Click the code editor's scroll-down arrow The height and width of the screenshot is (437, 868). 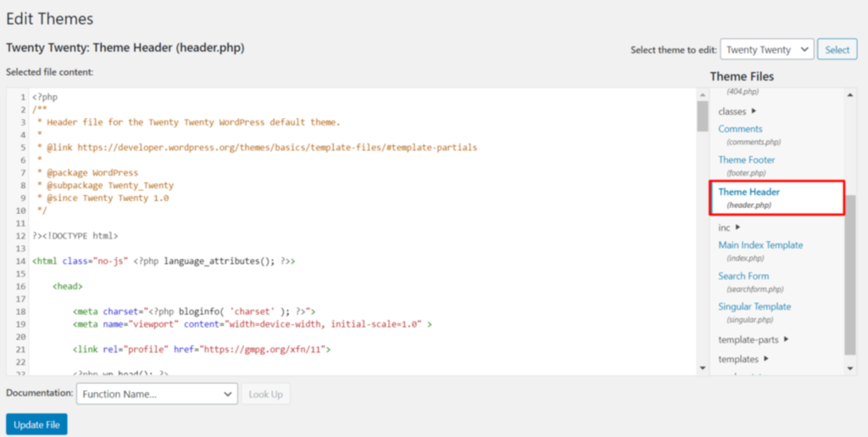(702, 368)
